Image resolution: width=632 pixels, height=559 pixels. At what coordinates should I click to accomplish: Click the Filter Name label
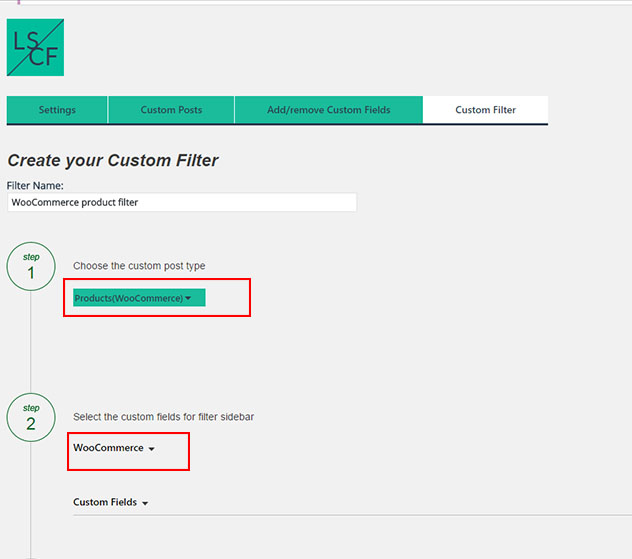35,186
